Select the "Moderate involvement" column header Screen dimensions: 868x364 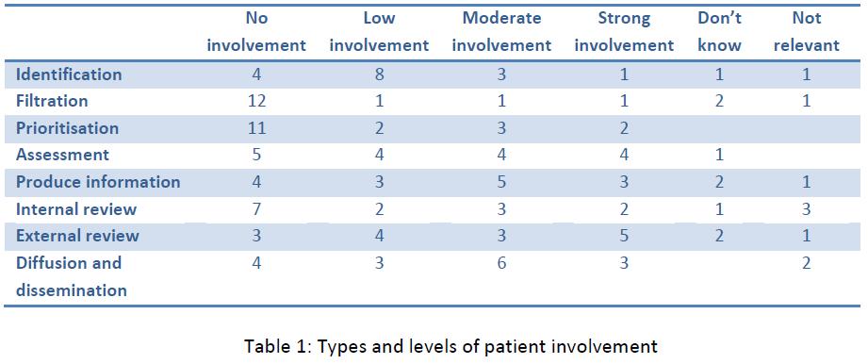point(501,31)
